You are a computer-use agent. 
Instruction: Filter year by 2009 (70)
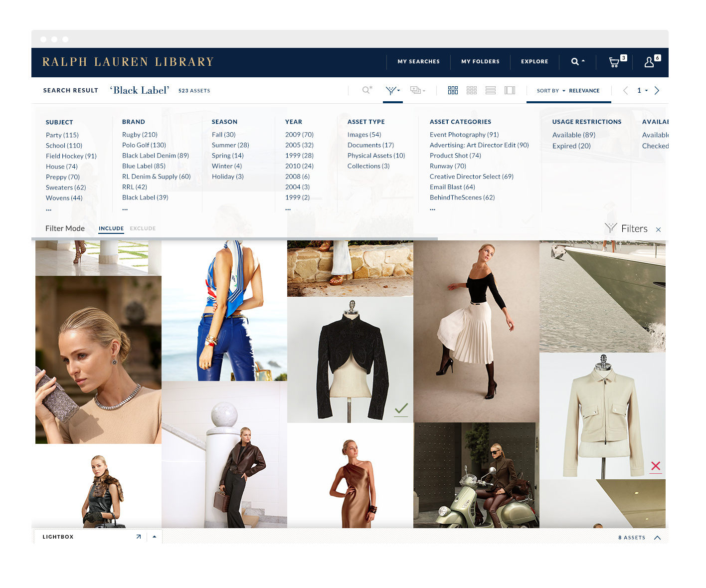click(300, 135)
